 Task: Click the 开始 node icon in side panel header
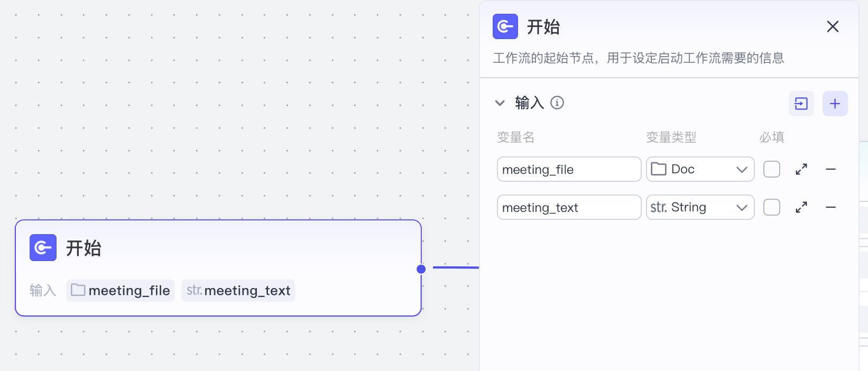point(505,26)
